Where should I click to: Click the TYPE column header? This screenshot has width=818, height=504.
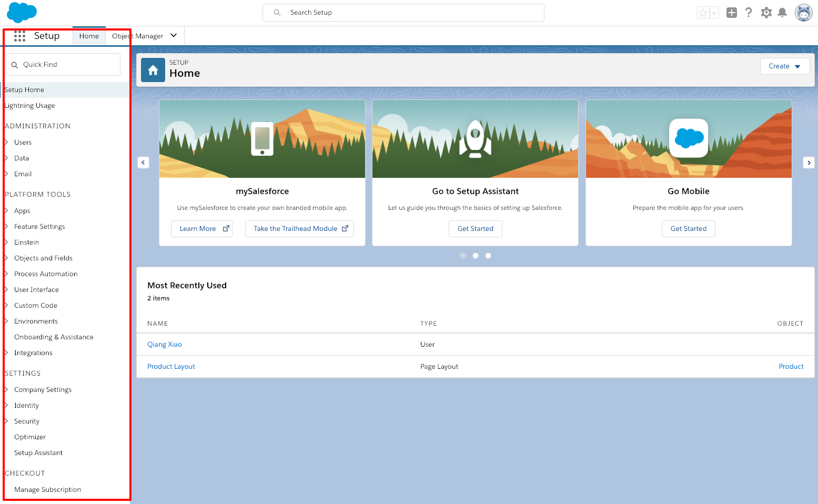429,324
